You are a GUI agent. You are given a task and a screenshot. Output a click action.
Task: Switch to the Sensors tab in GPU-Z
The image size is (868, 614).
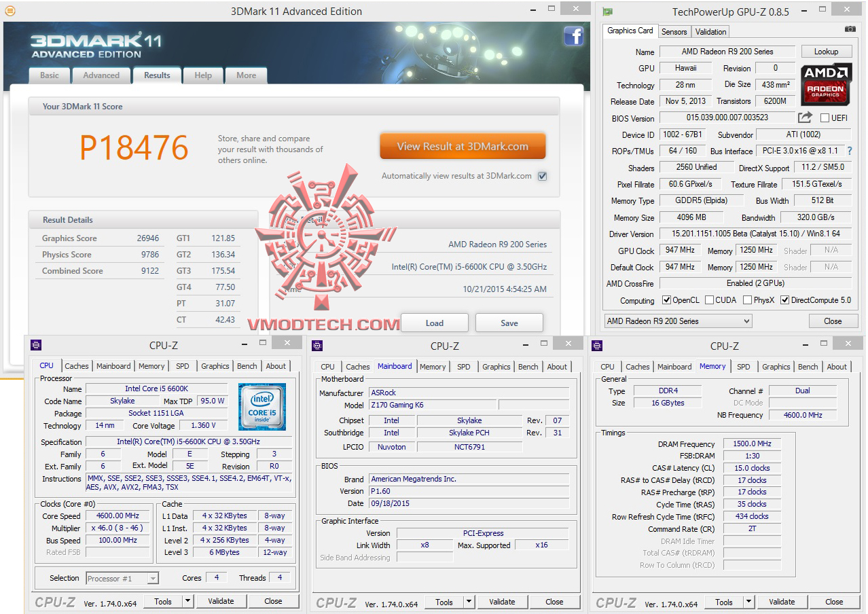[674, 32]
